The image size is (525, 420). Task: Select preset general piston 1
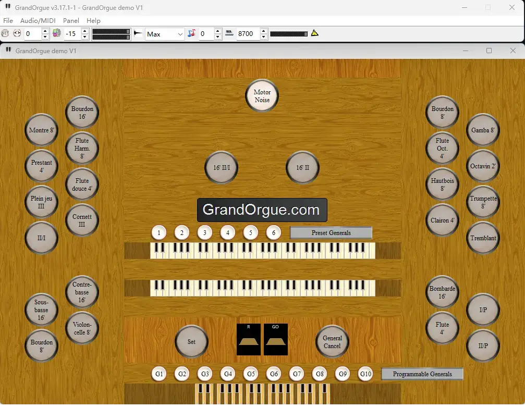158,232
